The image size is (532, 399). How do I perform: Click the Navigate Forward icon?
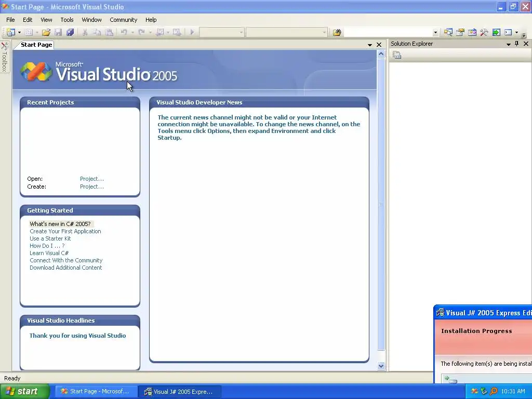pyautogui.click(x=177, y=32)
